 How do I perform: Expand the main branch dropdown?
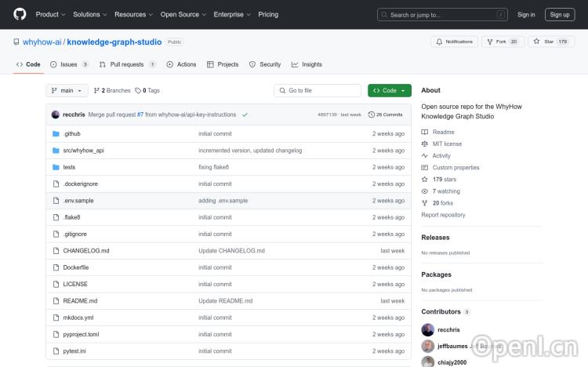point(67,91)
